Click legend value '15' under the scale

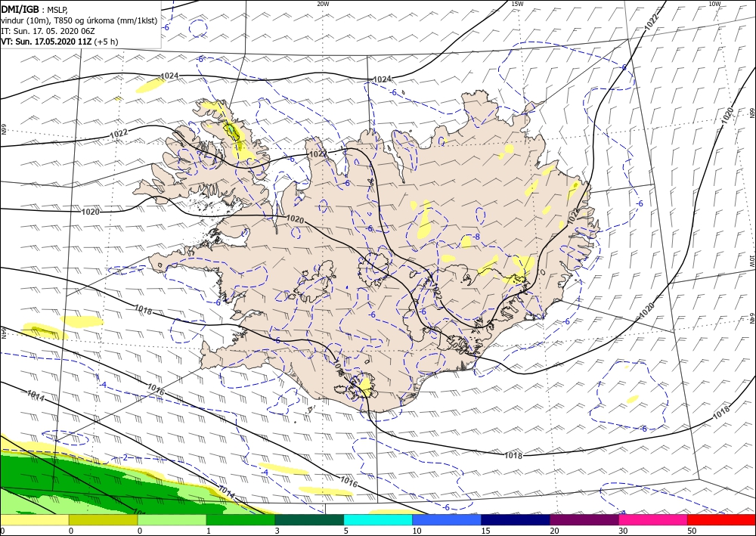(x=485, y=531)
